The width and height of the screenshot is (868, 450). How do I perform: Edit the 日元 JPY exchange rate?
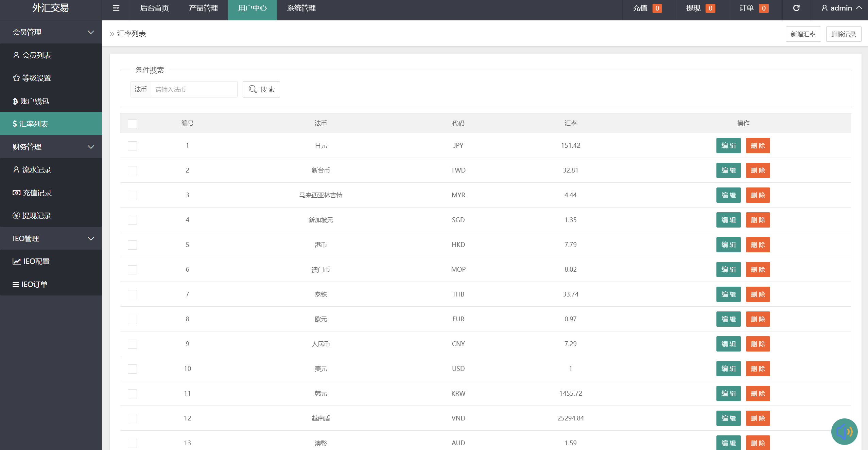728,146
